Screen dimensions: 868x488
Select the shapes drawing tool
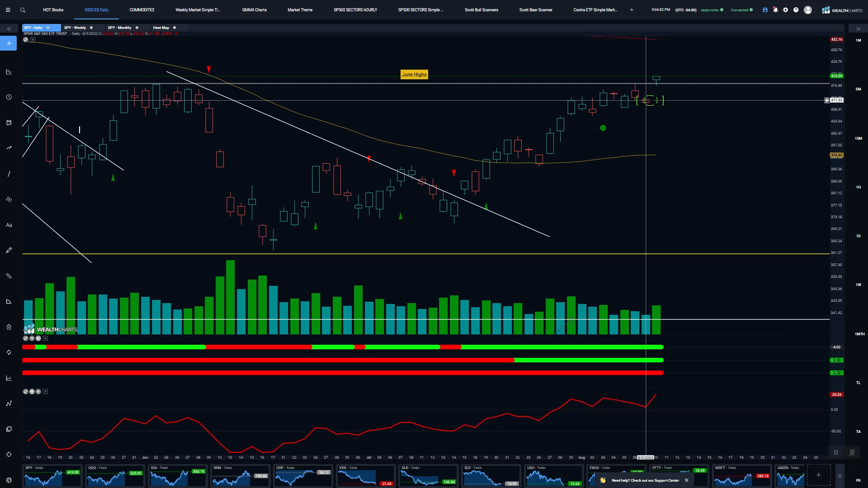(x=9, y=199)
